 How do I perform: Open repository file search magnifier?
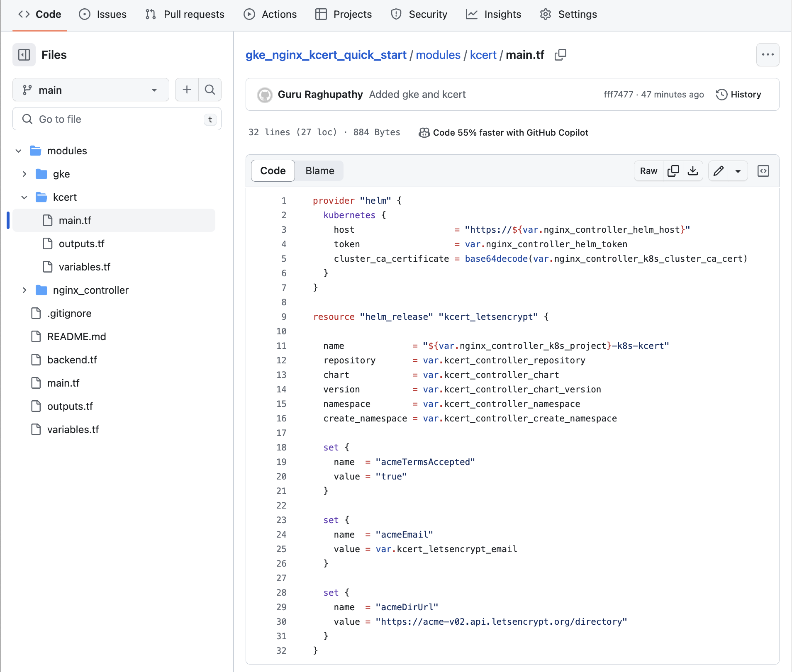[x=210, y=90]
